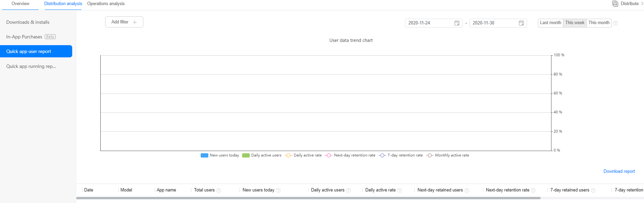Open the end date calendar picker icon
644x203 pixels.
coord(521,23)
